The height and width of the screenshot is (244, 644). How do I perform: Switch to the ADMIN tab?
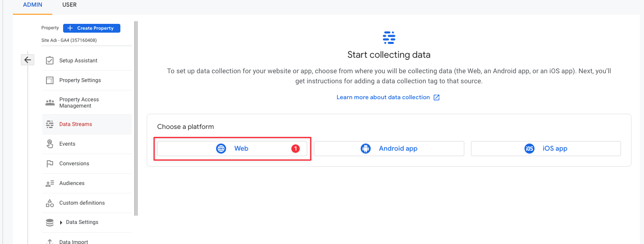pyautogui.click(x=33, y=5)
